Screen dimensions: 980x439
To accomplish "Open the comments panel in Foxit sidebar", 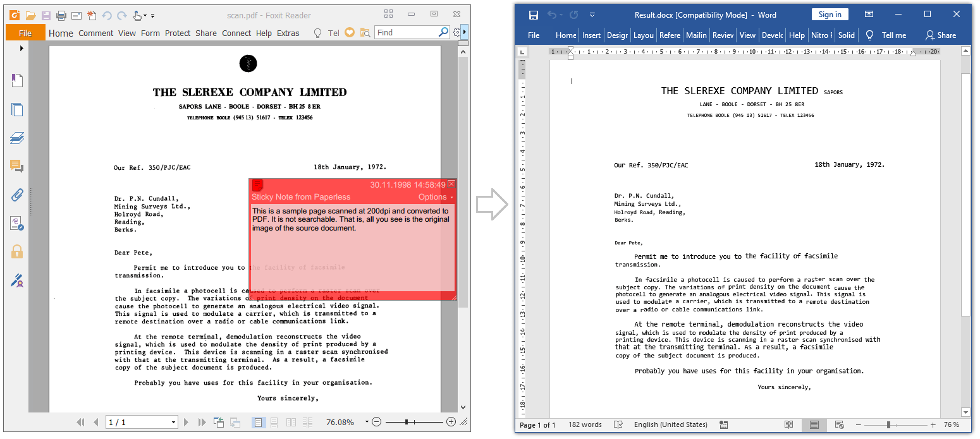I will coord(17,166).
